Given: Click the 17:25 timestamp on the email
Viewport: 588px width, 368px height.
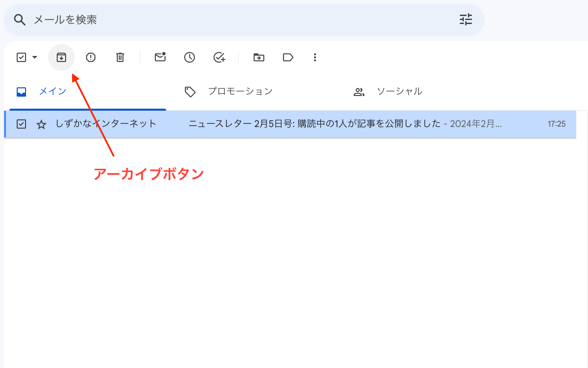Looking at the screenshot, I should (558, 124).
